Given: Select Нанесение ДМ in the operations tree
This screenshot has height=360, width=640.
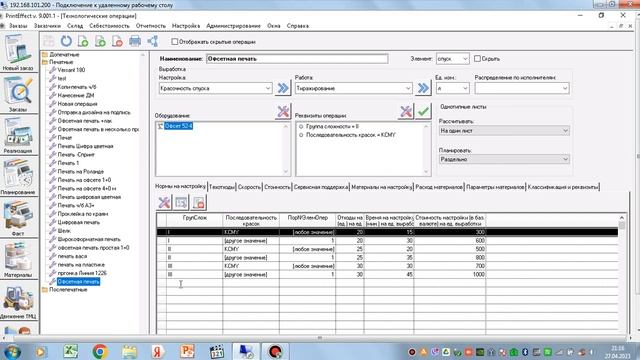Looking at the screenshot, I should pyautogui.click(x=76, y=95).
